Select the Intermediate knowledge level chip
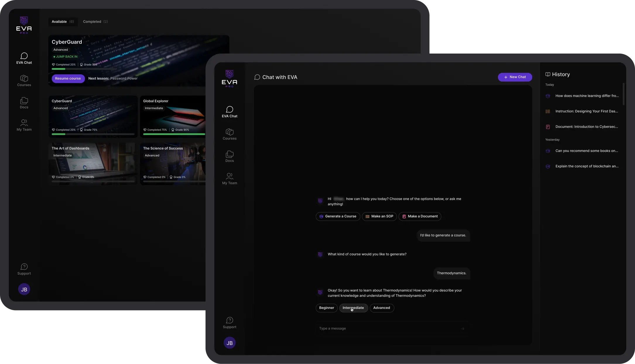Viewport: 635px width, 364px height. (x=353, y=308)
